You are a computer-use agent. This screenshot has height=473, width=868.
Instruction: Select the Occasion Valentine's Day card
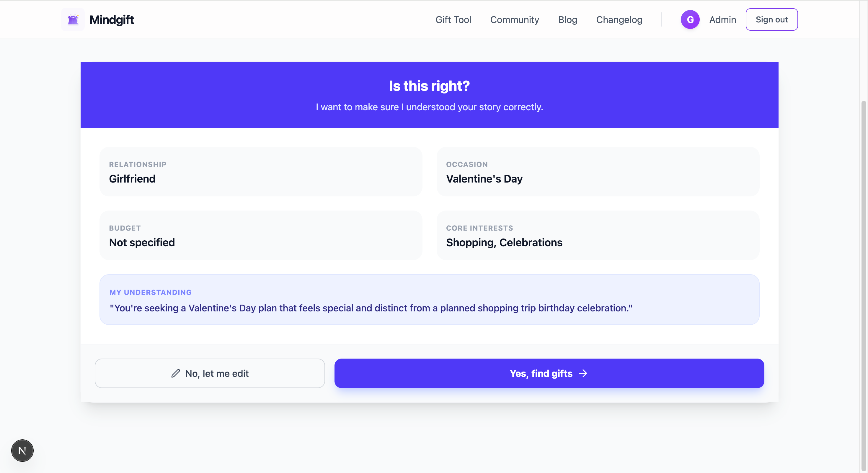(598, 172)
